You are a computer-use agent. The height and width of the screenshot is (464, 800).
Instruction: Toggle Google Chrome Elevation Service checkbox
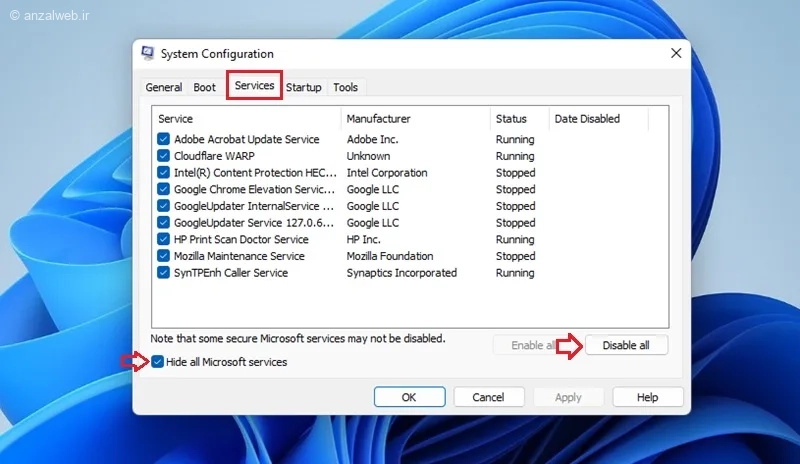tap(163, 189)
